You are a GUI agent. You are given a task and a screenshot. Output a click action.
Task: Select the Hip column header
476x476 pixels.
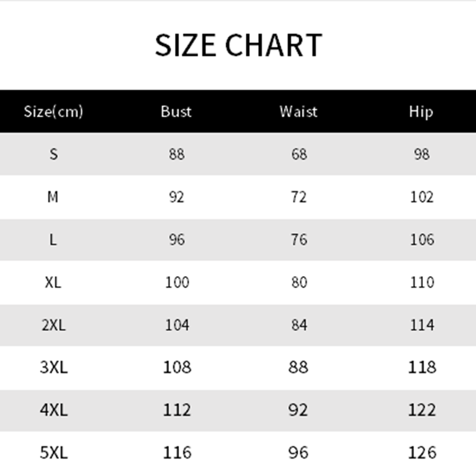point(421,112)
